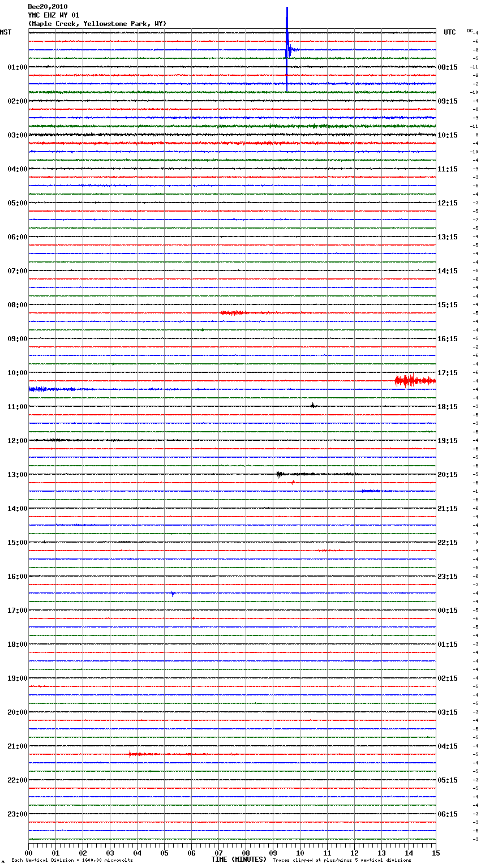This screenshot has width=481, height=868.
Task: Select the 04:00 MST time label
Action: [x=18, y=169]
